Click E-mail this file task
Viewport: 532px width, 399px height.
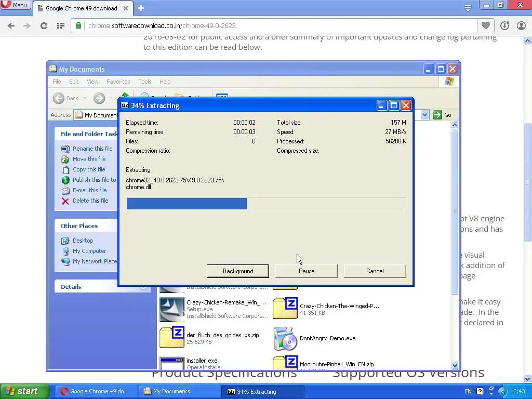pos(89,190)
